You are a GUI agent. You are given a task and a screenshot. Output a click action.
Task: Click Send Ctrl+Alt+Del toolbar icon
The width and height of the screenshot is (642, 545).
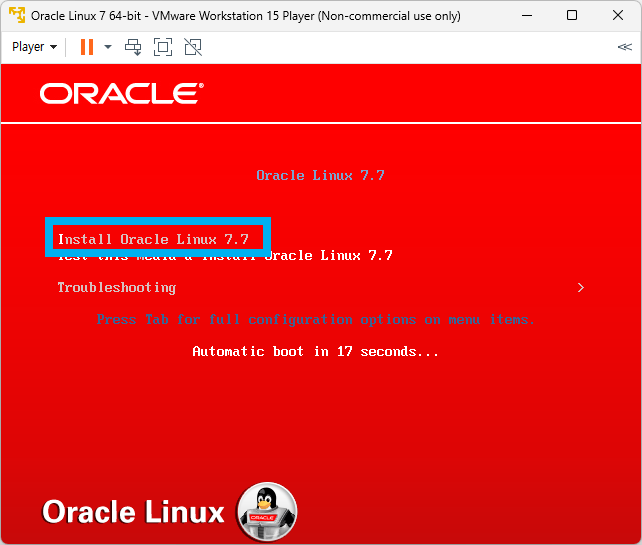pos(133,47)
